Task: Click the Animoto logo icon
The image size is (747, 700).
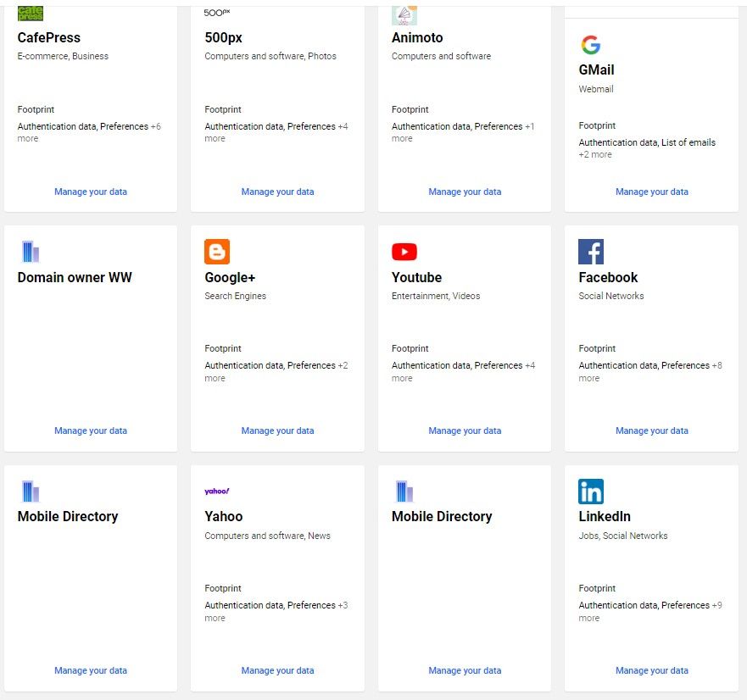Action: (404, 14)
